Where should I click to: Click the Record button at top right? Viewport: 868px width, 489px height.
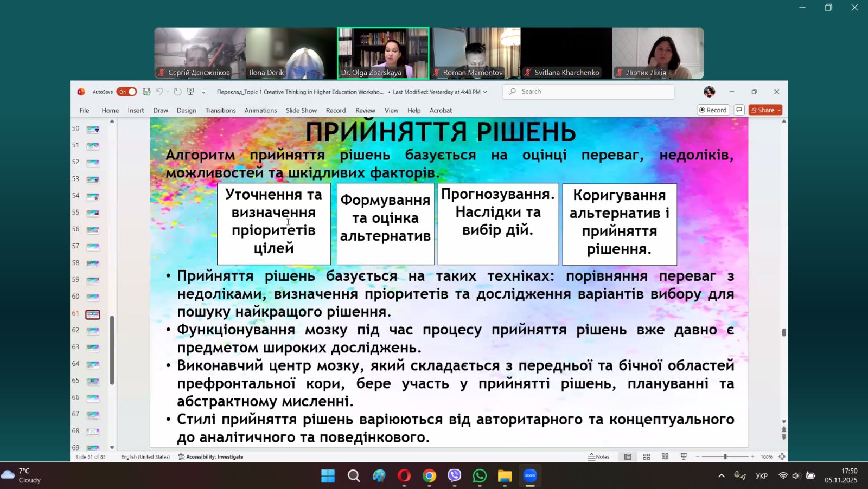[713, 110]
